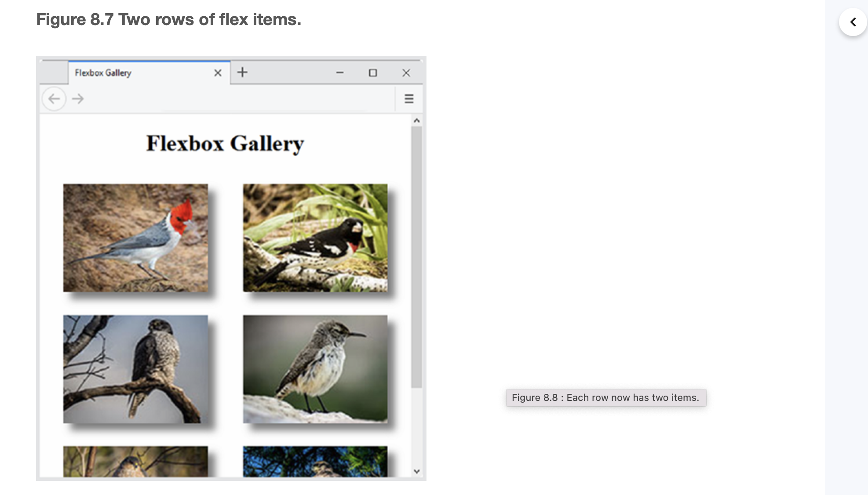Image resolution: width=868 pixels, height=495 pixels.
Task: Select the perched falcon photo
Action: [x=135, y=369]
